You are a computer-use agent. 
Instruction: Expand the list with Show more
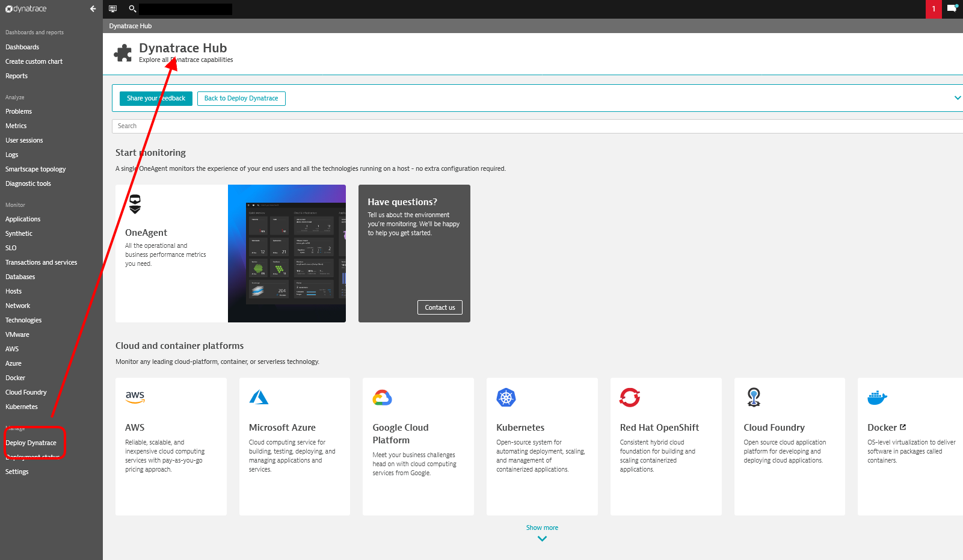point(542,532)
